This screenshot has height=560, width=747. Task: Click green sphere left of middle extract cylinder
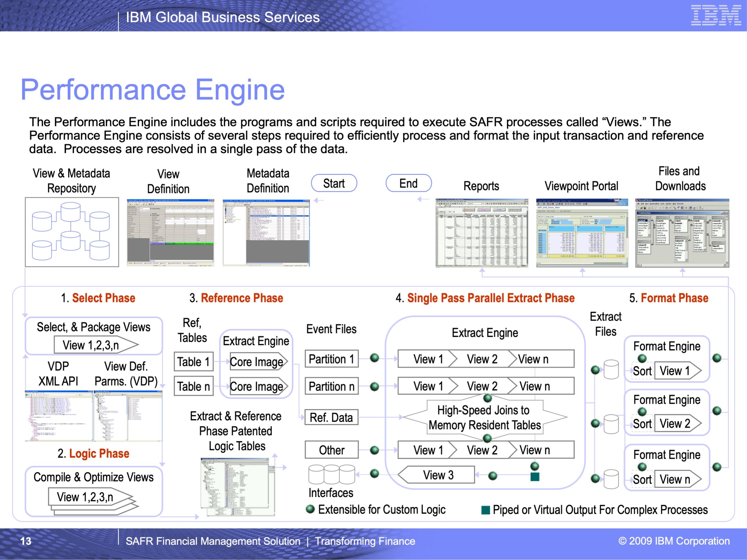[x=595, y=423]
